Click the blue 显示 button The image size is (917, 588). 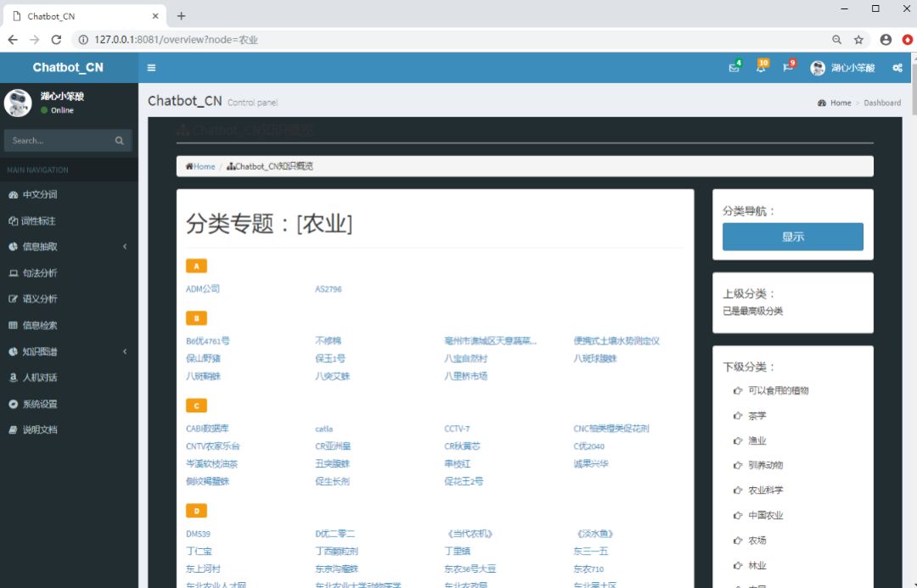(x=792, y=237)
